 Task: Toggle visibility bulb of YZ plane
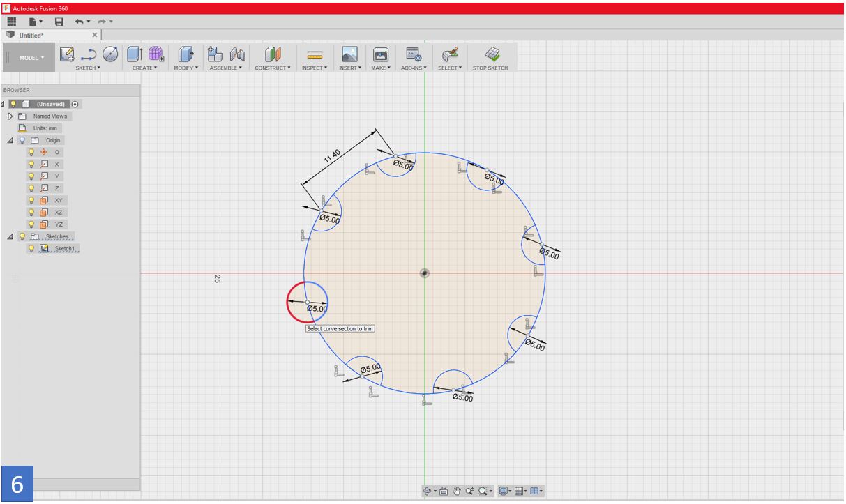tap(31, 224)
